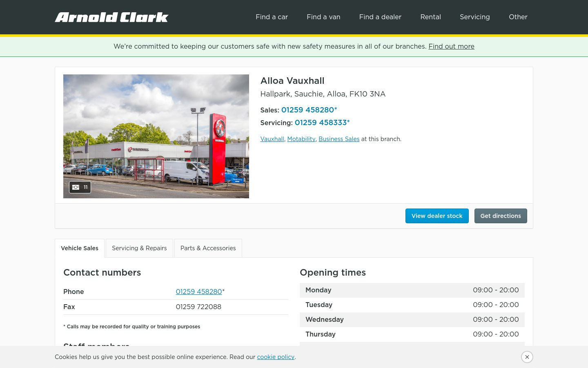Click the Alloa Vauxhall heading
The height and width of the screenshot is (368, 588).
tap(292, 81)
